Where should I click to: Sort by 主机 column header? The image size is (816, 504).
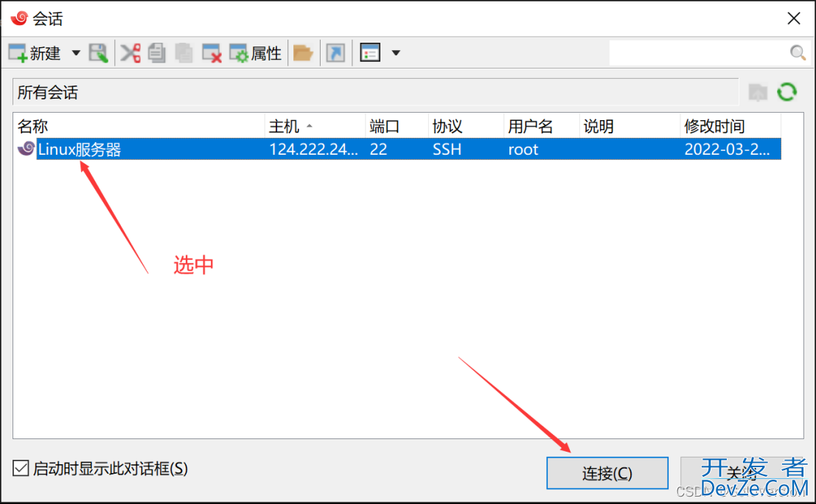click(x=315, y=127)
